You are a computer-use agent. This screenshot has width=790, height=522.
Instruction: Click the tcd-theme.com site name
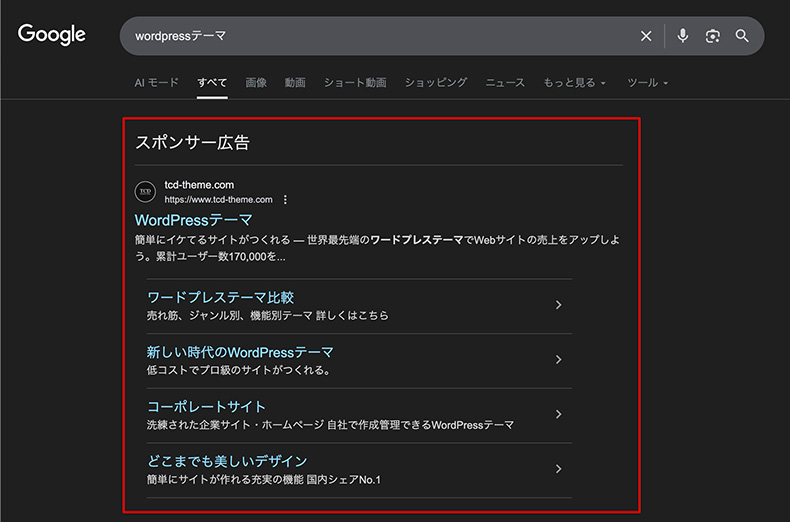200,185
